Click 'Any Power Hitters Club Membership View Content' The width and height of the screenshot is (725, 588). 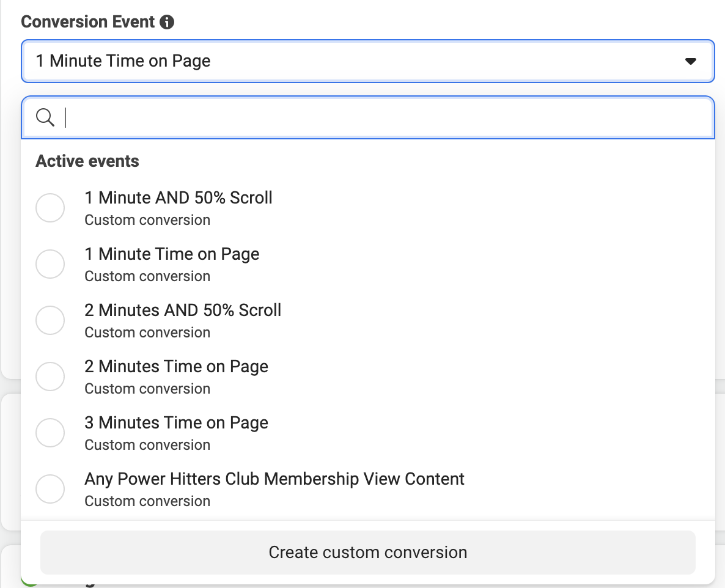[274, 479]
